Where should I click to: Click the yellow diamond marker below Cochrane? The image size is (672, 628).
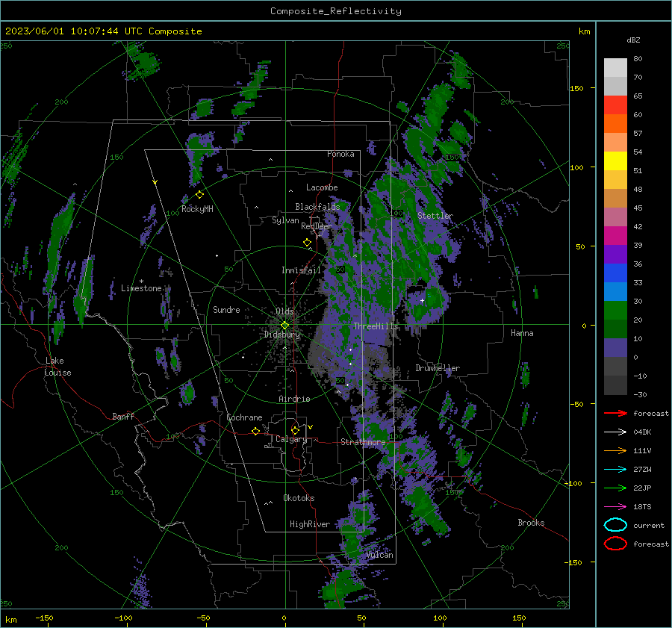coord(255,431)
